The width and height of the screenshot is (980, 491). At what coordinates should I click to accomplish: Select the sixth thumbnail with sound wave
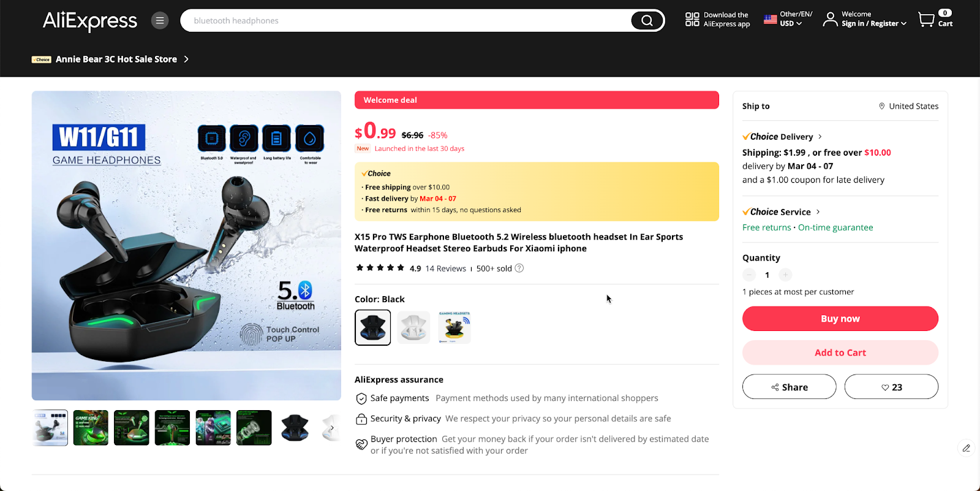pyautogui.click(x=254, y=428)
